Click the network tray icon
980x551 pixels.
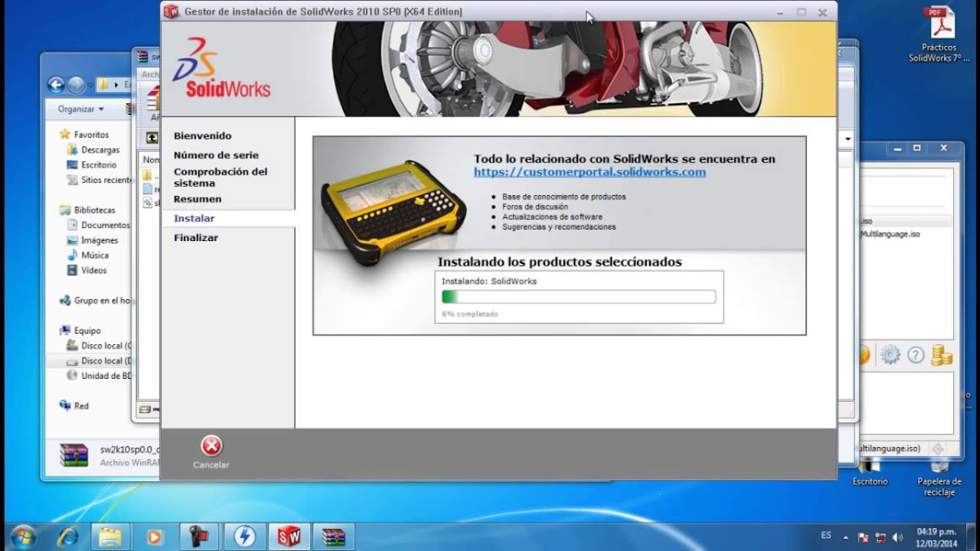tap(880, 536)
